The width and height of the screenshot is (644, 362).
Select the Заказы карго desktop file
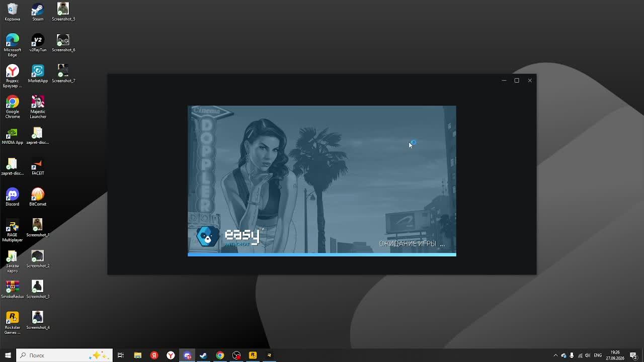click(x=13, y=261)
